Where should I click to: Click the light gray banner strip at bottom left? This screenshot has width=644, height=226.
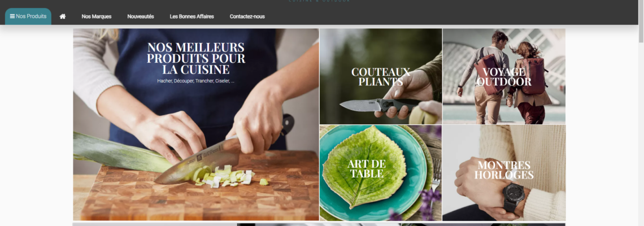155,224
